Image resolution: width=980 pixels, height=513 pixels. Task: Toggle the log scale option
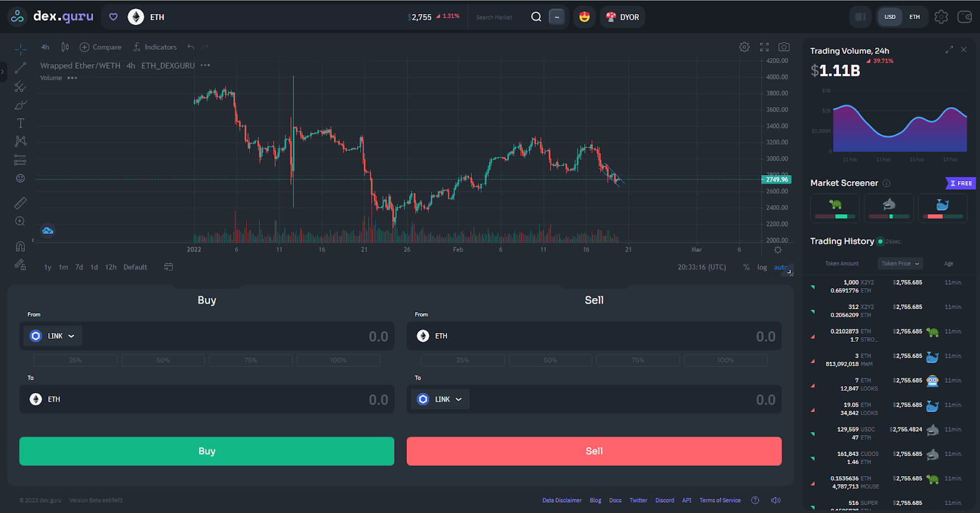click(x=762, y=268)
